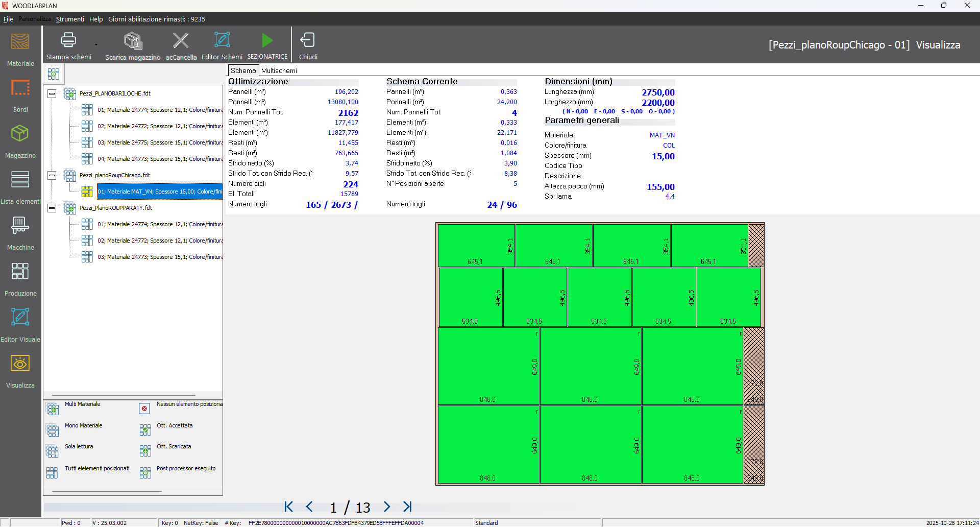Viewport: 980px width, 527px height.
Task: Open the Strumenti menu
Action: [x=69, y=19]
